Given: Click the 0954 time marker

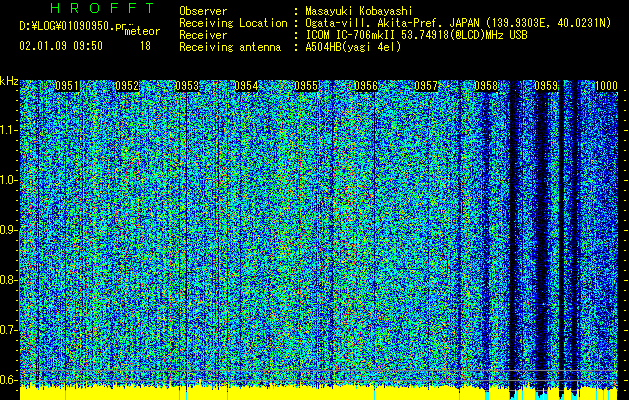Looking at the screenshot, I should pyautogui.click(x=246, y=86).
